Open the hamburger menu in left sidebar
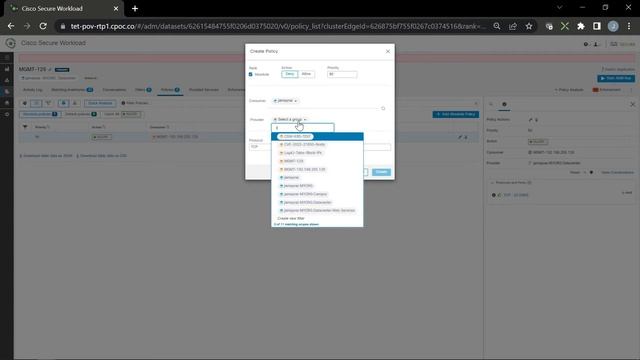The image size is (640, 360). (7, 58)
